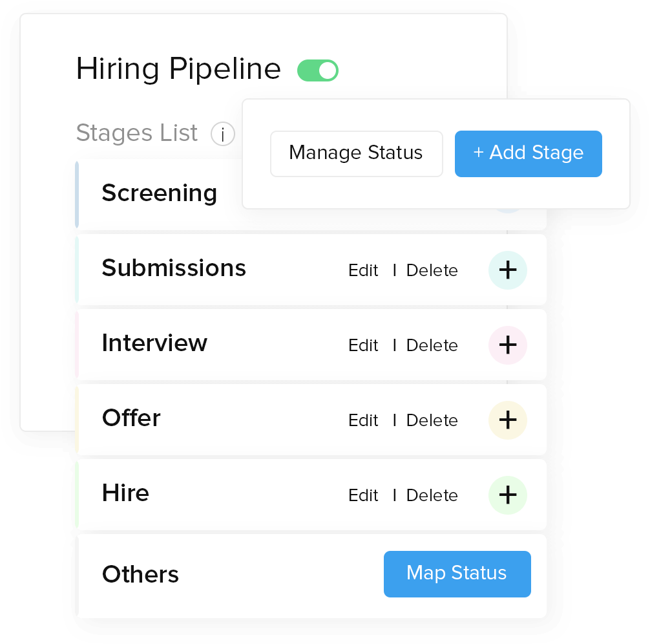The image size is (650, 644).
Task: Delete the Interview stage
Action: tap(432, 346)
